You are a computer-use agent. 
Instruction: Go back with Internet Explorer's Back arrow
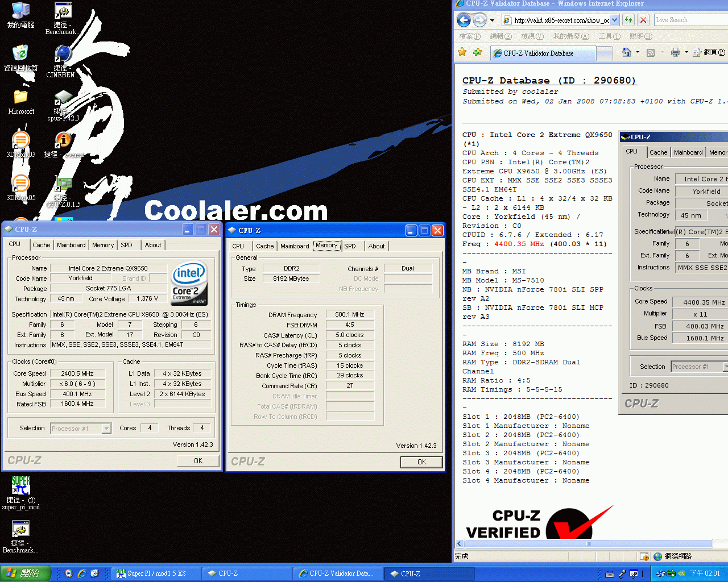click(x=464, y=20)
